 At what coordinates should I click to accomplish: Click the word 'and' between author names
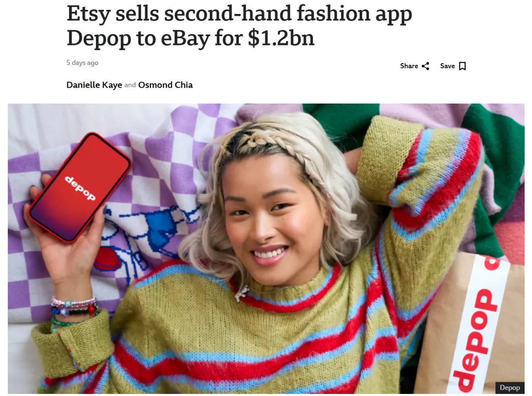[x=130, y=85]
